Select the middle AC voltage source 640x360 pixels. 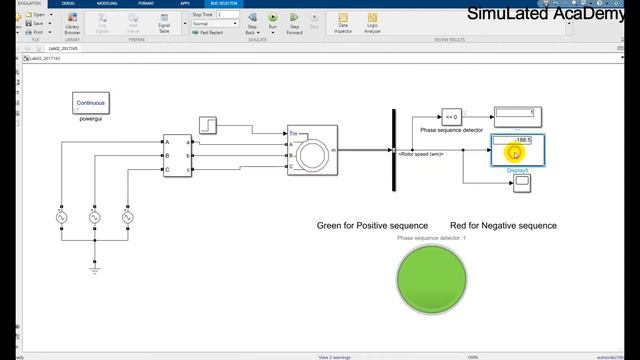point(95,218)
